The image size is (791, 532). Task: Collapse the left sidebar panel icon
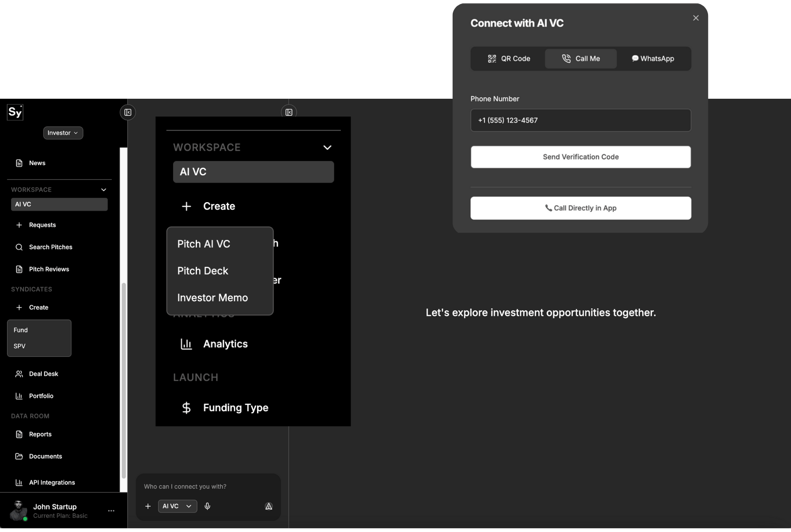(x=128, y=112)
